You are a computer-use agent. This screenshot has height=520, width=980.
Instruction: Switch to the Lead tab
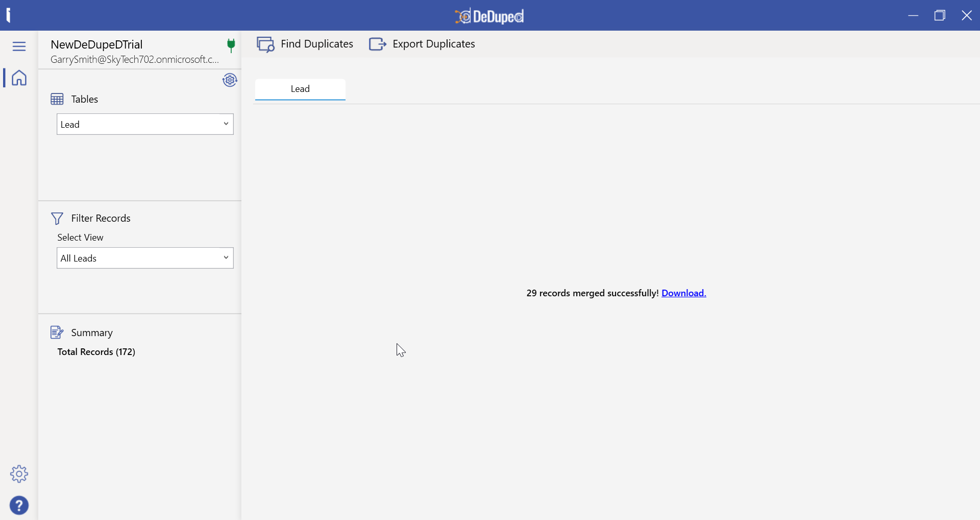pos(300,89)
